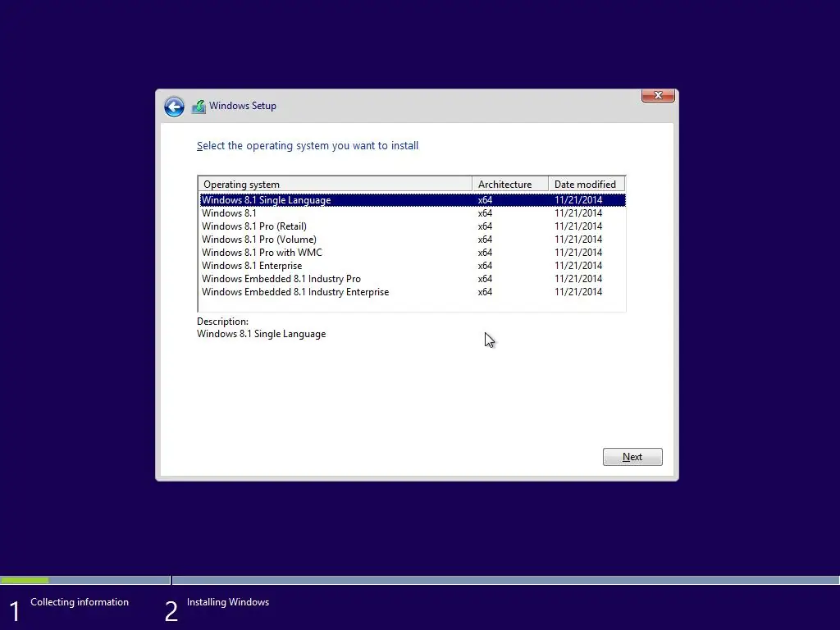Image resolution: width=840 pixels, height=630 pixels.
Task: Click the Windows Setup logo icon
Action: 199,106
